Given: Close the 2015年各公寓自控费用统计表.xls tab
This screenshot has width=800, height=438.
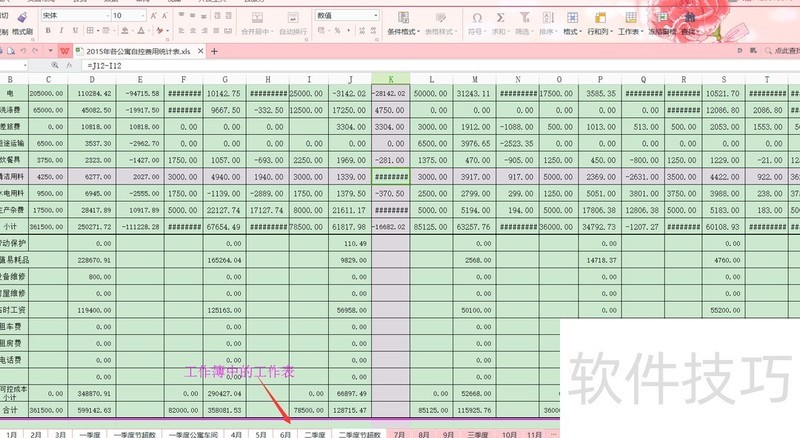Looking at the screenshot, I should pyautogui.click(x=201, y=51).
